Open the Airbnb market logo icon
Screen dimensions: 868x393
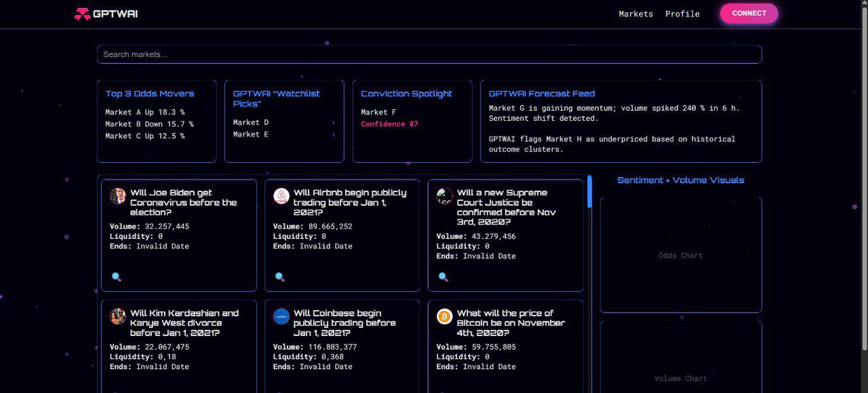click(281, 196)
